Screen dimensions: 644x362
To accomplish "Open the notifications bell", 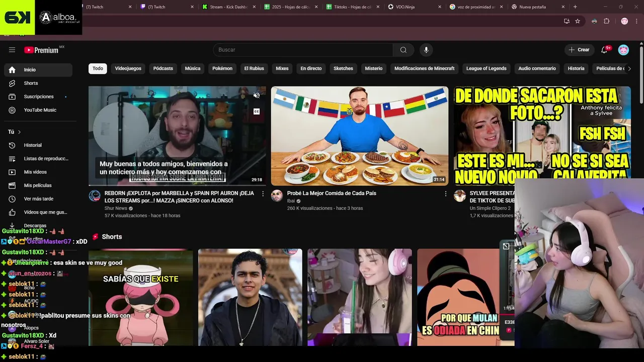I will tap(604, 50).
